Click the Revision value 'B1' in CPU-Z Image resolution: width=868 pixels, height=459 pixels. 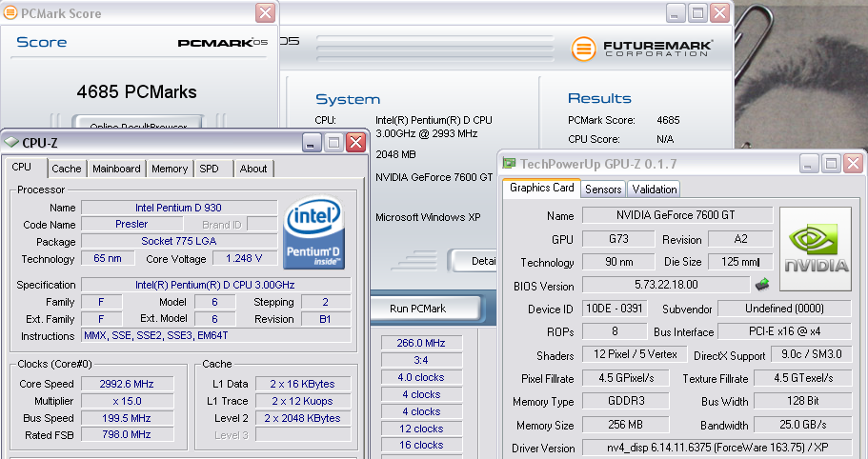click(x=326, y=319)
